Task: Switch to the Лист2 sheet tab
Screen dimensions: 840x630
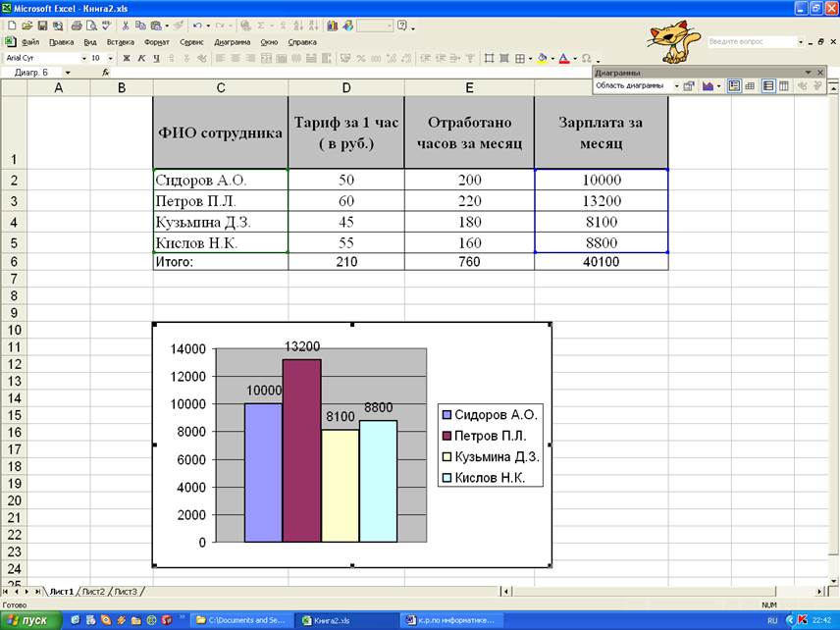Action: point(93,592)
